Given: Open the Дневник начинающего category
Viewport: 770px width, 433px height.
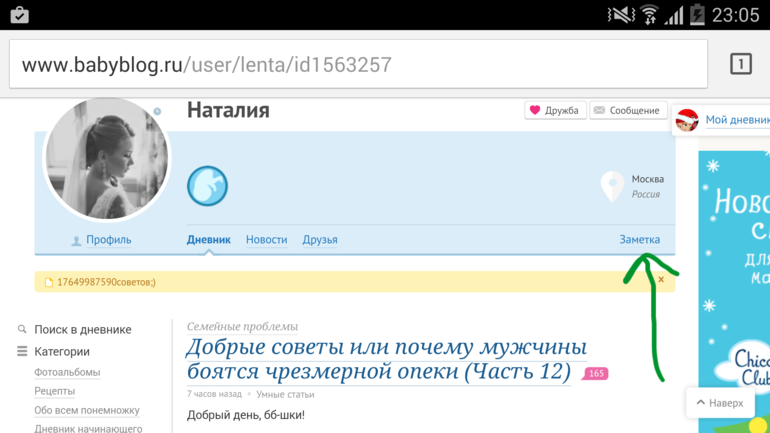Looking at the screenshot, I should (x=88, y=429).
